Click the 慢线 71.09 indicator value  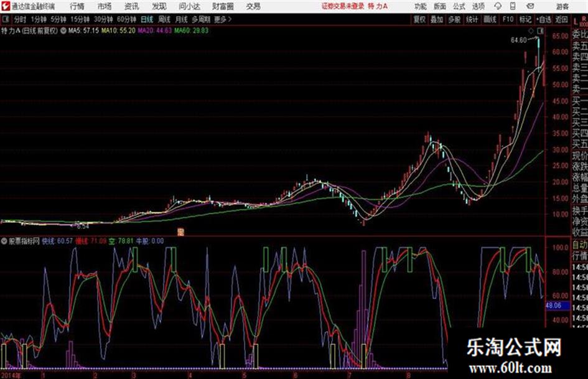[x=91, y=241]
